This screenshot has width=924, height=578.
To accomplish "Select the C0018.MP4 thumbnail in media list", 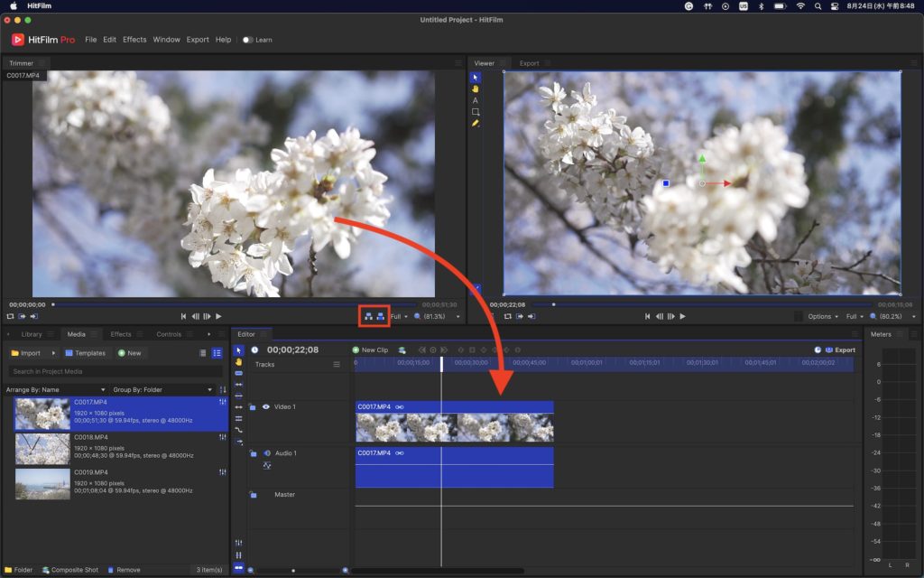I will coord(42,449).
